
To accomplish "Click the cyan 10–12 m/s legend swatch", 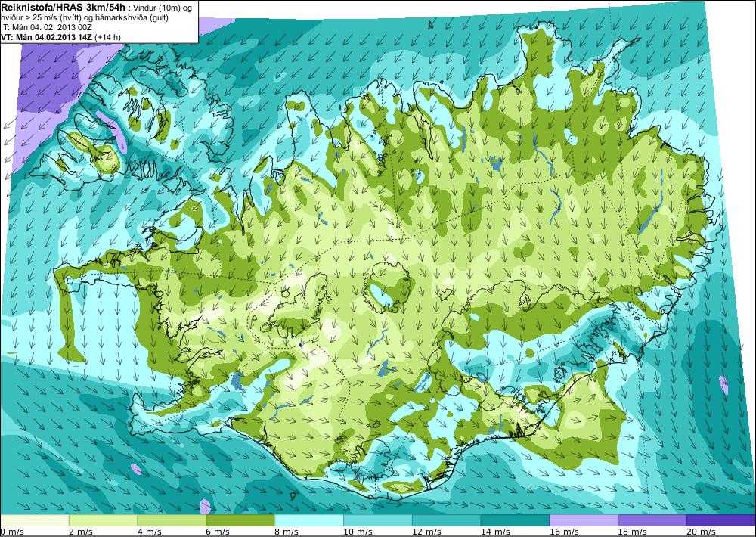I will [x=378, y=520].
